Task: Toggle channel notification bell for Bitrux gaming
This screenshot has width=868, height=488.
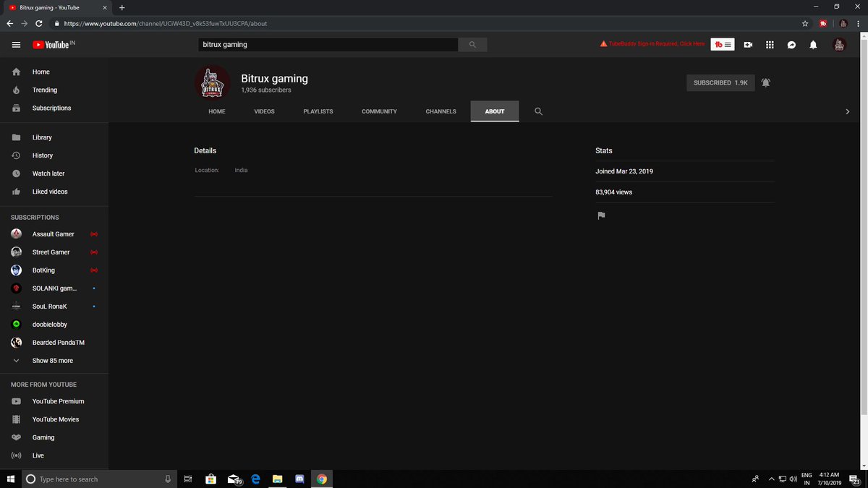Action: [765, 82]
